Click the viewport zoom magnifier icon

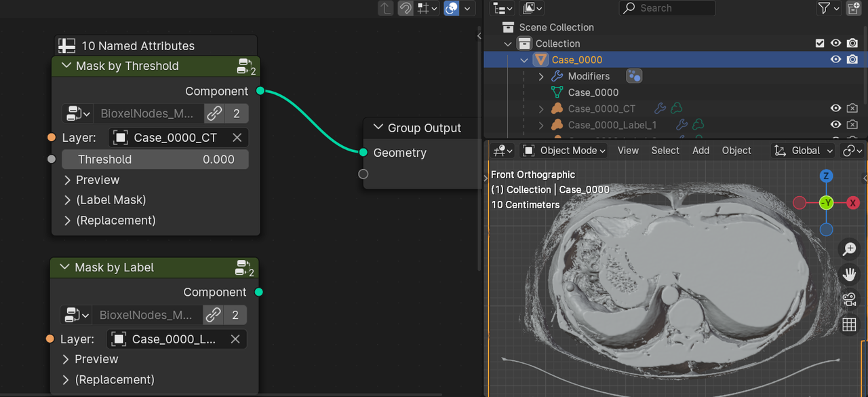(849, 249)
